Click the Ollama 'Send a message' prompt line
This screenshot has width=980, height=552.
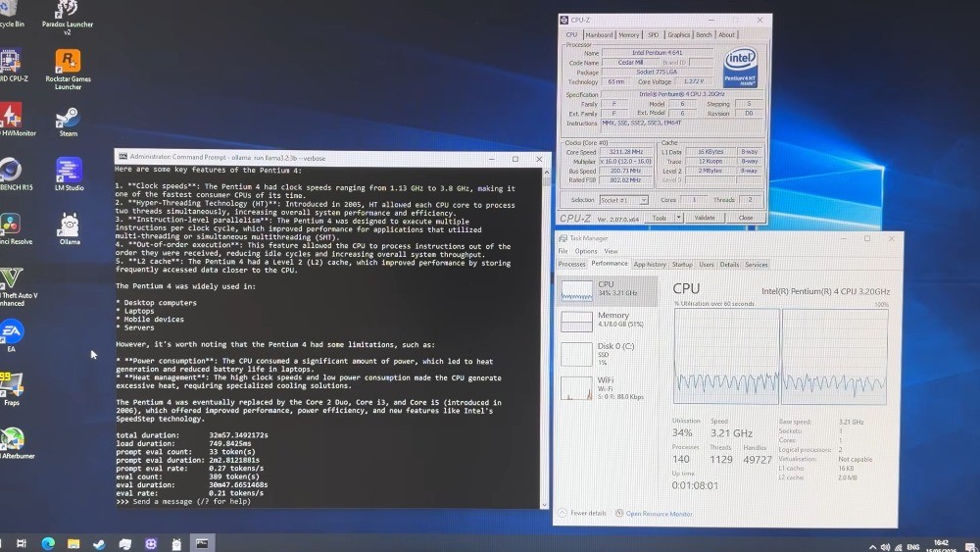(x=183, y=501)
